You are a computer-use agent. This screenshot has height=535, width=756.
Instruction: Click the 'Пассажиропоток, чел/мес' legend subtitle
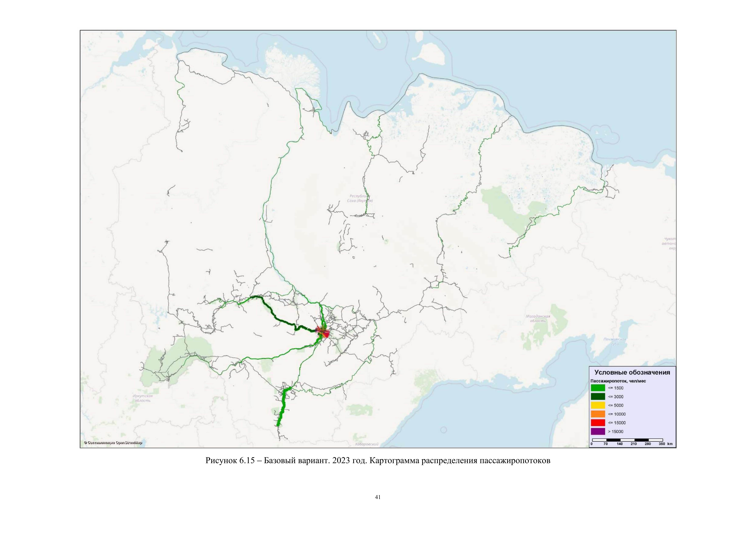pos(618,381)
